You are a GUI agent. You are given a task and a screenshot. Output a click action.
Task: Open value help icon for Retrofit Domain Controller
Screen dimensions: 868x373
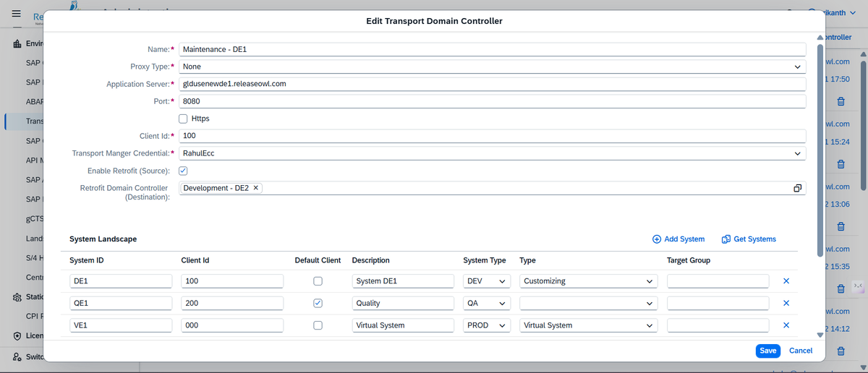[x=797, y=188]
